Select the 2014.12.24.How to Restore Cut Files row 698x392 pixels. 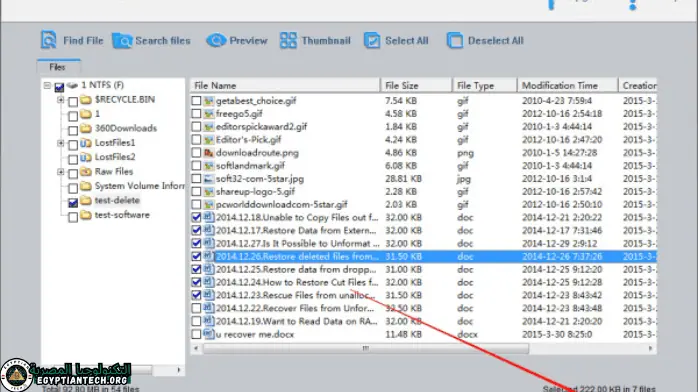(424, 282)
